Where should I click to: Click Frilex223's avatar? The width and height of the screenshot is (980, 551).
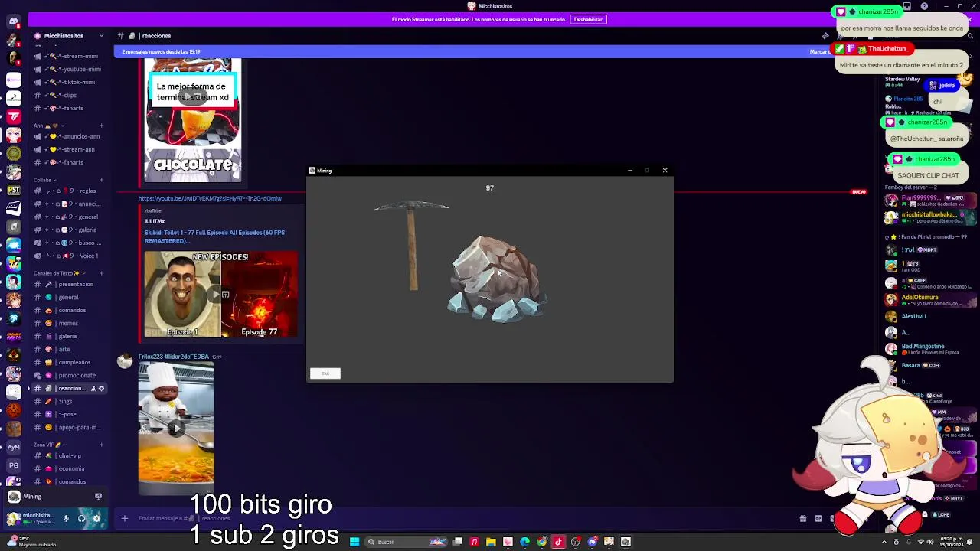point(124,362)
